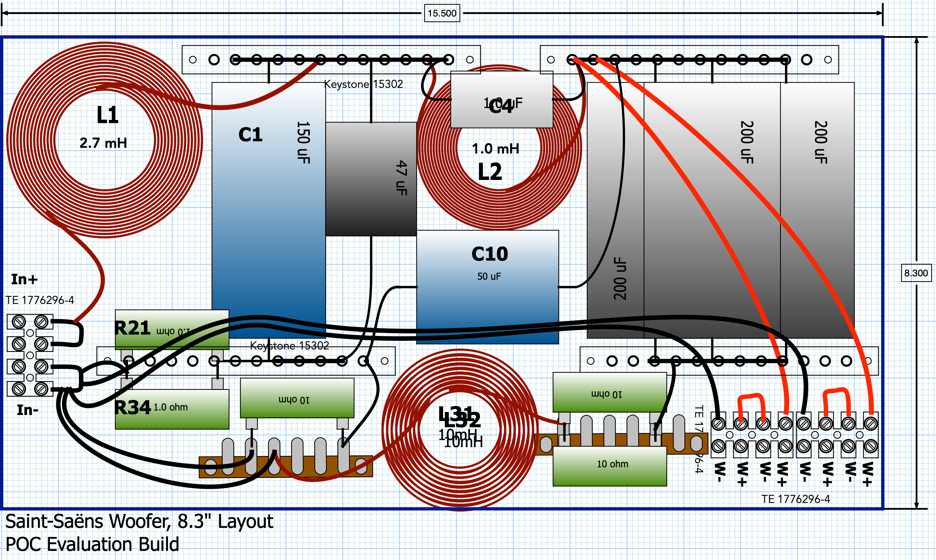Select the R34 resistor label
This screenshot has height=560, width=936.
click(132, 408)
